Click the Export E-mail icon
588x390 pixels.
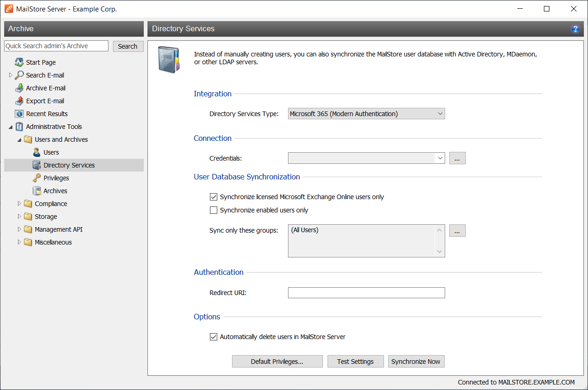pos(19,101)
